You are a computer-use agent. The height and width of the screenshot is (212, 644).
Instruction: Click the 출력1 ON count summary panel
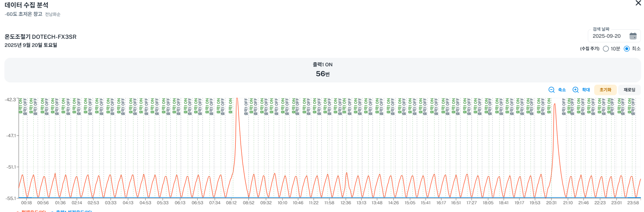322,70
